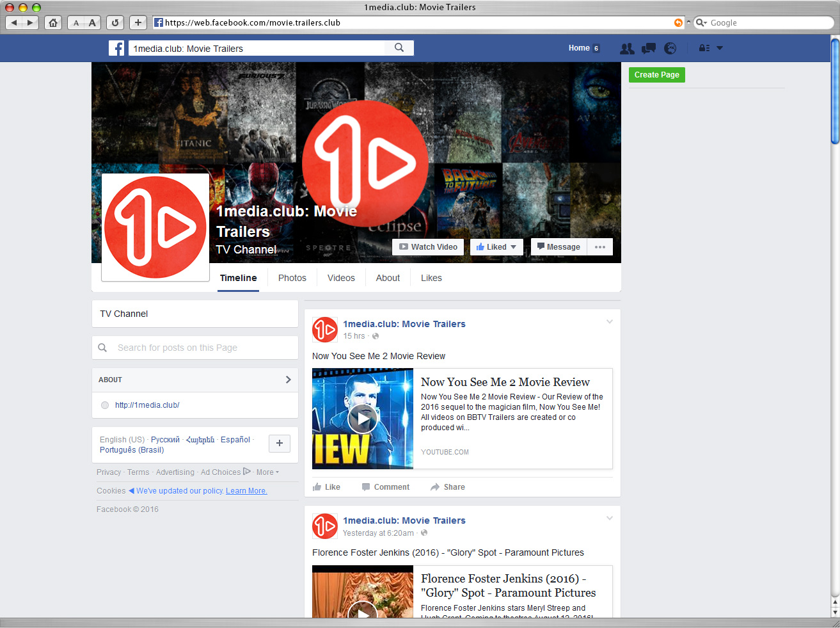
Task: Open Now You See Me 2 Movie Review headline
Action: pos(505,382)
